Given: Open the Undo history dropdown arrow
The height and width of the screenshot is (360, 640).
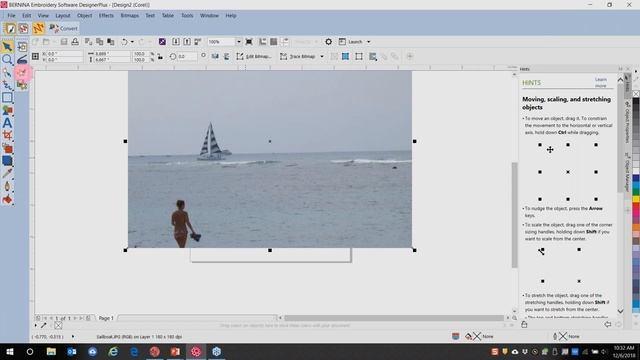Looking at the screenshot, I should click(132, 42).
